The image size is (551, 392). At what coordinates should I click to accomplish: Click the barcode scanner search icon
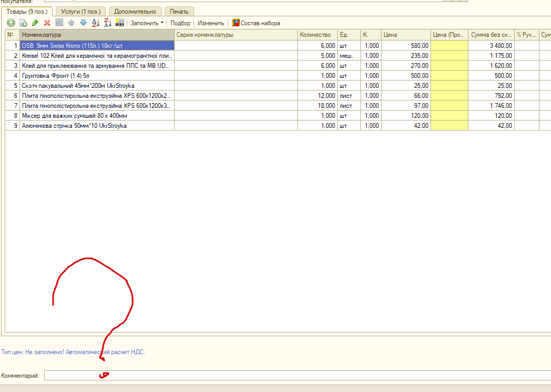(x=120, y=23)
